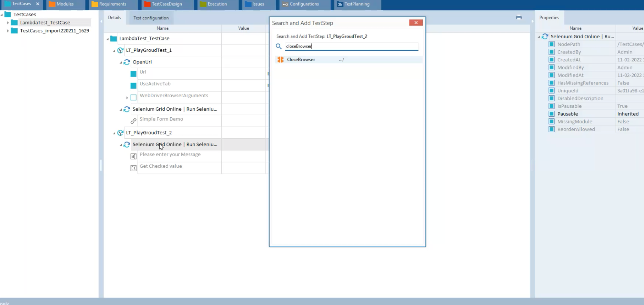
Task: Close the Search and Add TestStep dialog
Action: [416, 23]
